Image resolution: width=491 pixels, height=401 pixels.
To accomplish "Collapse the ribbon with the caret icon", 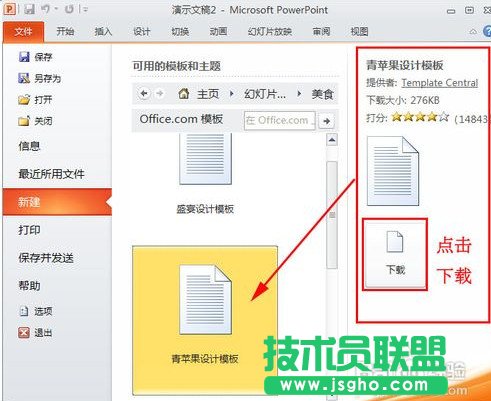I will (473, 32).
